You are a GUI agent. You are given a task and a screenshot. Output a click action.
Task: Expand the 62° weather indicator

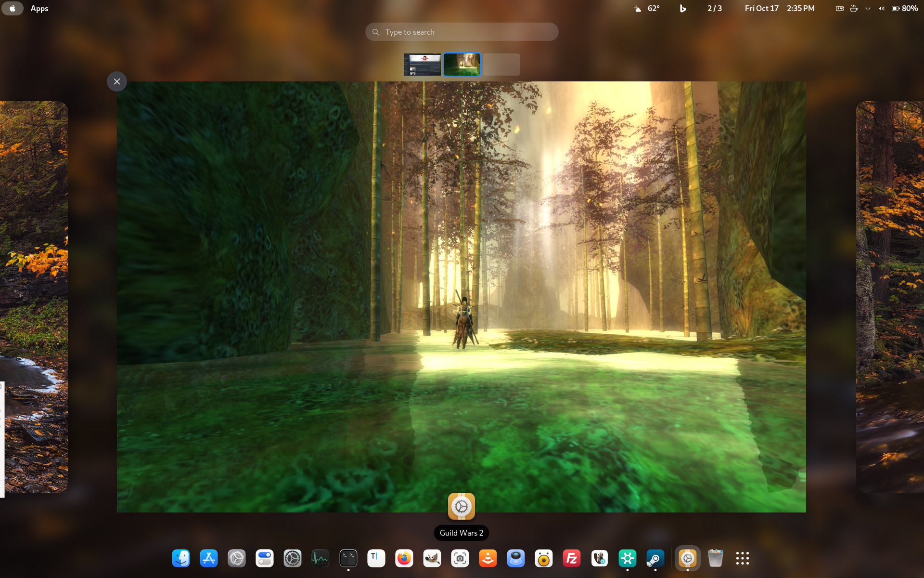coord(647,8)
